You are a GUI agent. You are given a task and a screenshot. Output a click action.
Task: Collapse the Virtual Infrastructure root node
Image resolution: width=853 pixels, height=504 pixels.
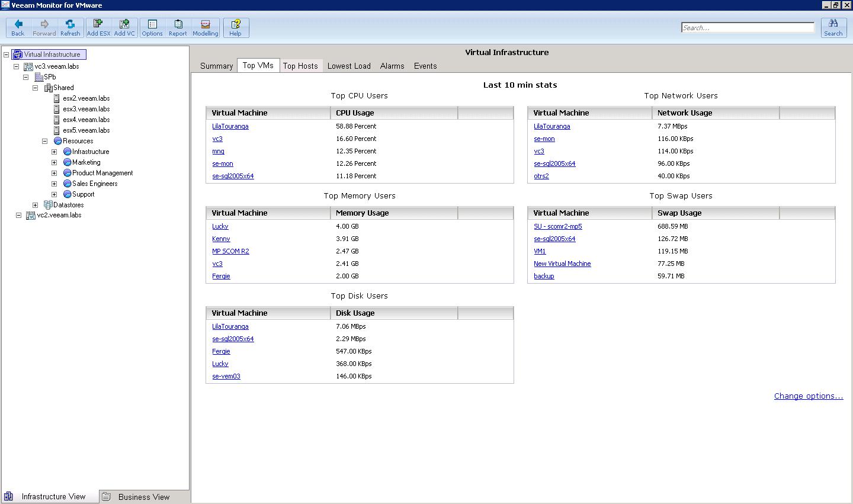point(7,54)
